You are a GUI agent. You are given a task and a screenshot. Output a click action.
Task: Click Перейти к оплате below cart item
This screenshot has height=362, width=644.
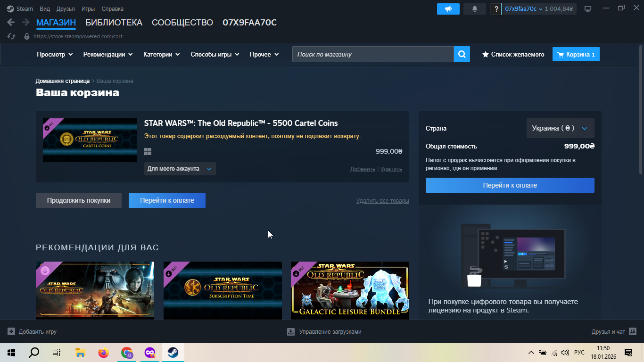pyautogui.click(x=167, y=200)
